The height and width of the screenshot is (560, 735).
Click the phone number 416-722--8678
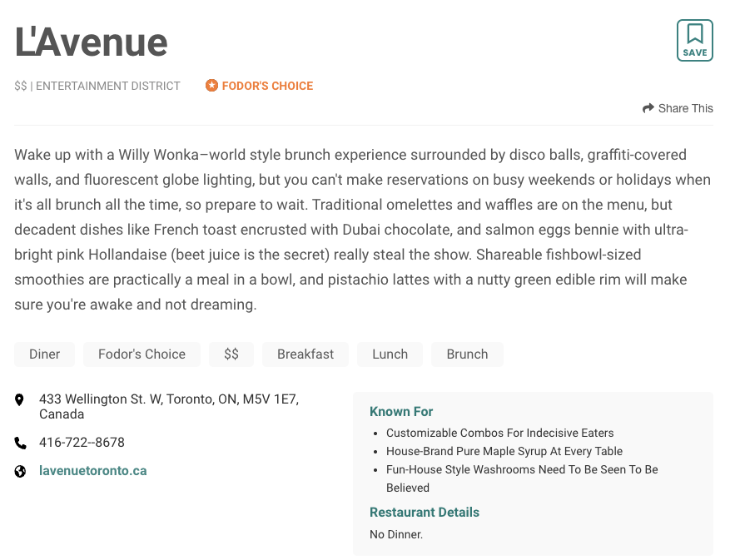tap(82, 443)
